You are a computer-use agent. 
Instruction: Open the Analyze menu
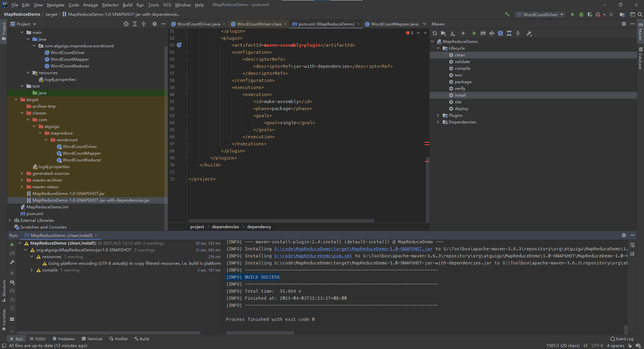(x=91, y=5)
